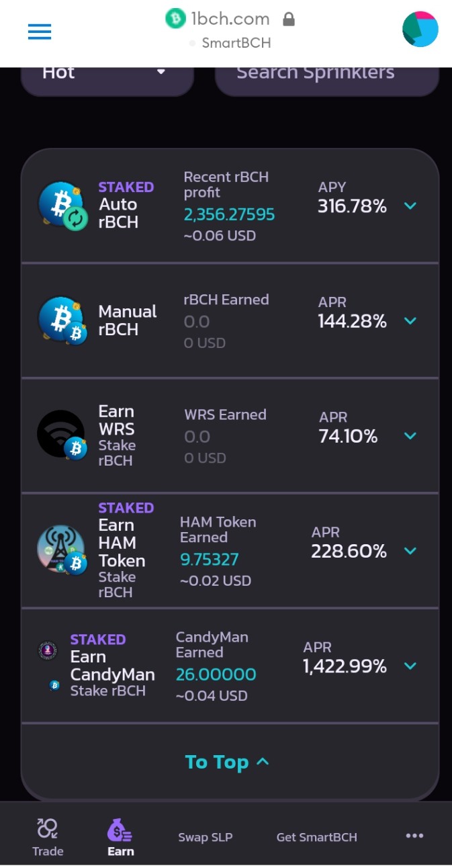Select the Earn tab
The image size is (452, 868).
[121, 837]
